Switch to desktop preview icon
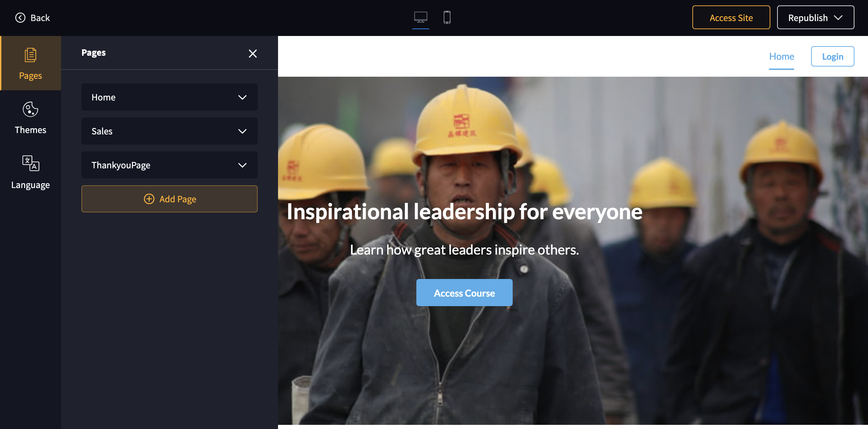868x429 pixels. [x=420, y=17]
